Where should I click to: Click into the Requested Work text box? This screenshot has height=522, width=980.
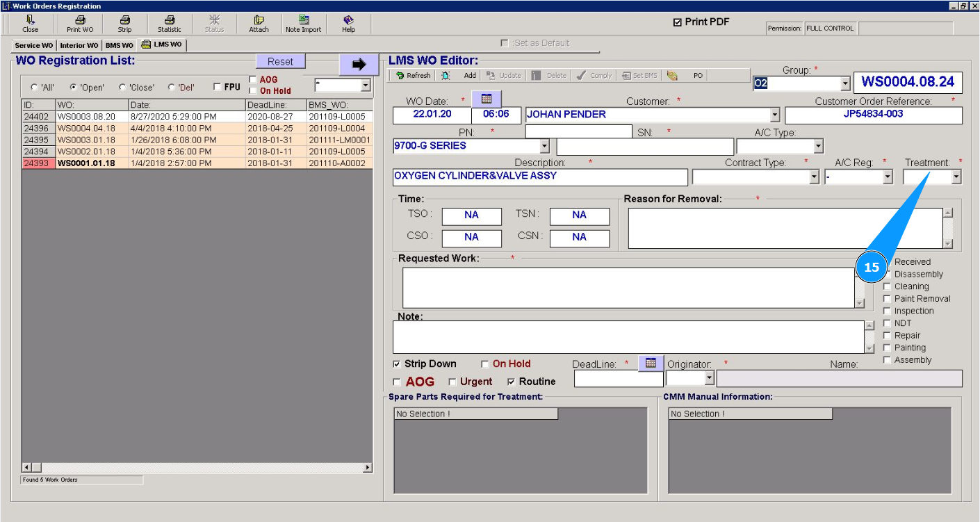pos(628,288)
